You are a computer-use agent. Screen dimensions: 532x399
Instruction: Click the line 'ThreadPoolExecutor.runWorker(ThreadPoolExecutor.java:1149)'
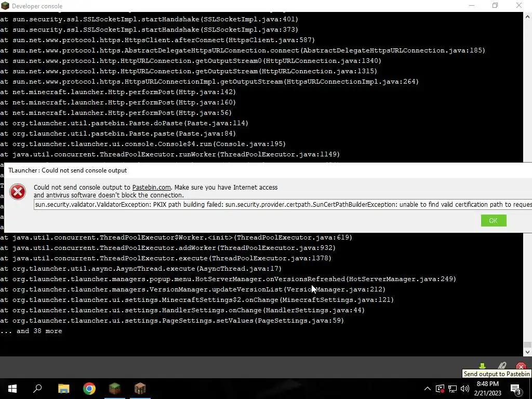pyautogui.click(x=170, y=154)
